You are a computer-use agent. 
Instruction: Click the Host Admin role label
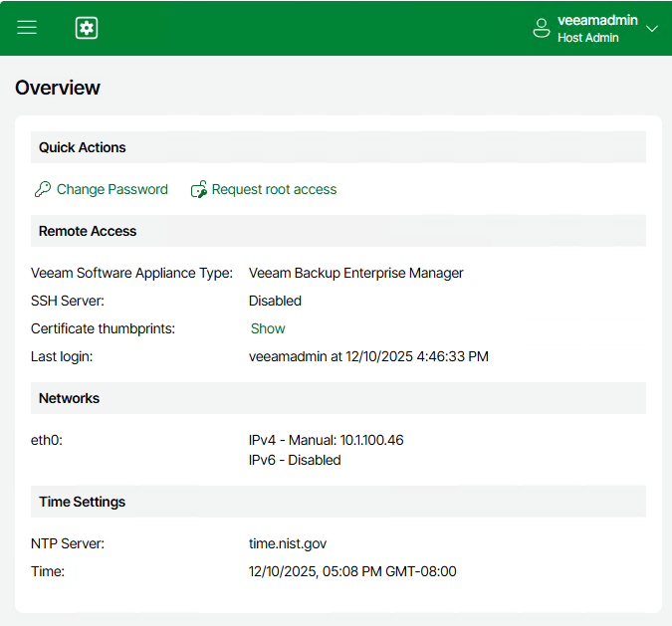coord(588,38)
